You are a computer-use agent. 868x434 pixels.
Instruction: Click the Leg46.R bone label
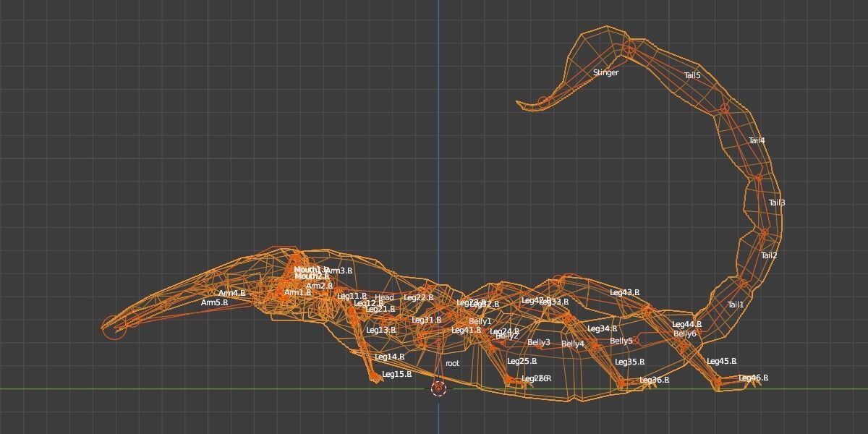pos(754,378)
